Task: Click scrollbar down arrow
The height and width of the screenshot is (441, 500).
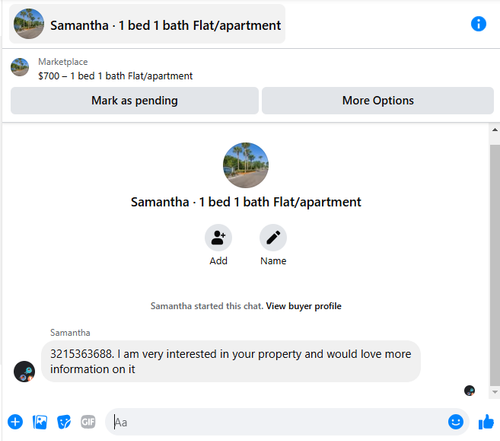Action: pyautogui.click(x=495, y=392)
